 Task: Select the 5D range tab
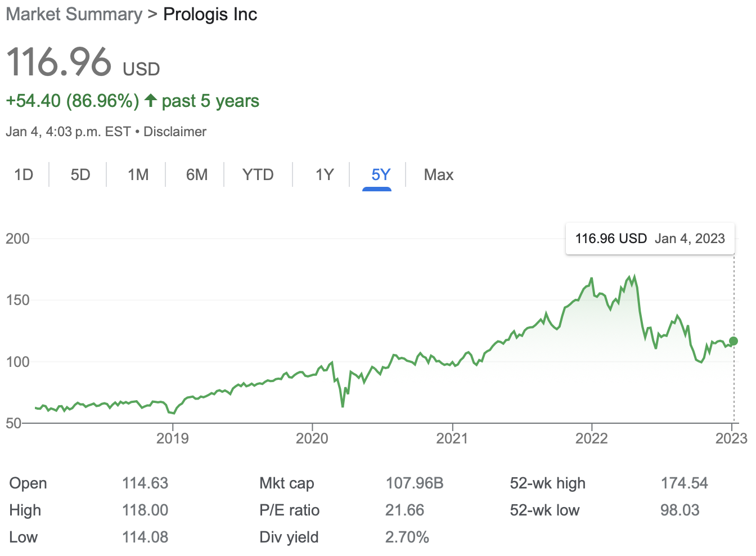(x=80, y=175)
